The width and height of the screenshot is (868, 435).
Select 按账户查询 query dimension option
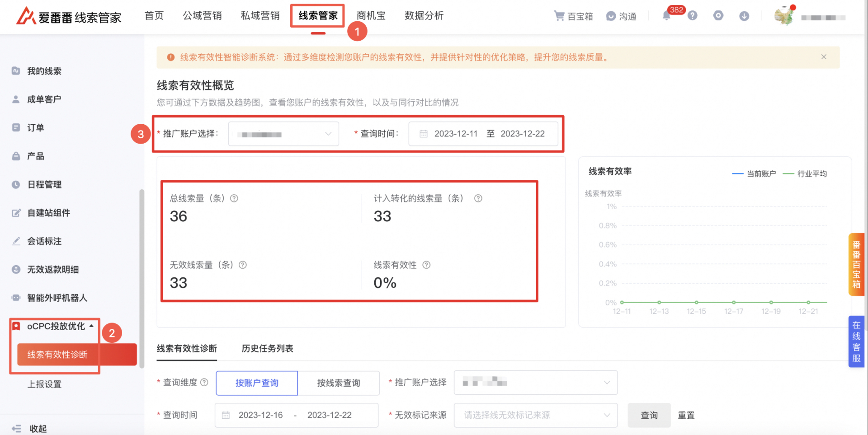[257, 383]
